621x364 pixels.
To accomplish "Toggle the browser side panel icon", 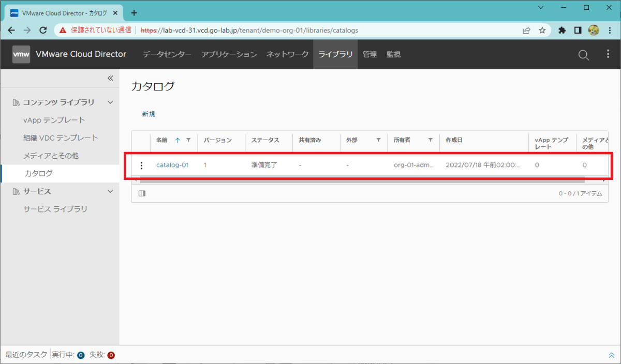I will [578, 31].
